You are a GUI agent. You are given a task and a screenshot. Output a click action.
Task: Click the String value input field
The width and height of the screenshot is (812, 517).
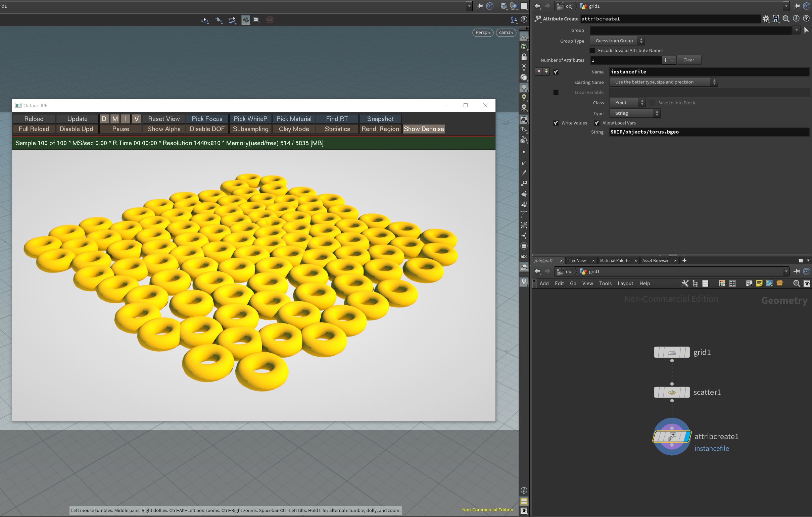(708, 132)
